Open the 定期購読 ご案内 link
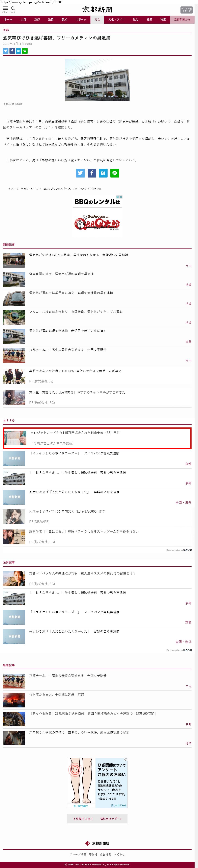The height and width of the screenshot is (868, 198). (x=83, y=818)
